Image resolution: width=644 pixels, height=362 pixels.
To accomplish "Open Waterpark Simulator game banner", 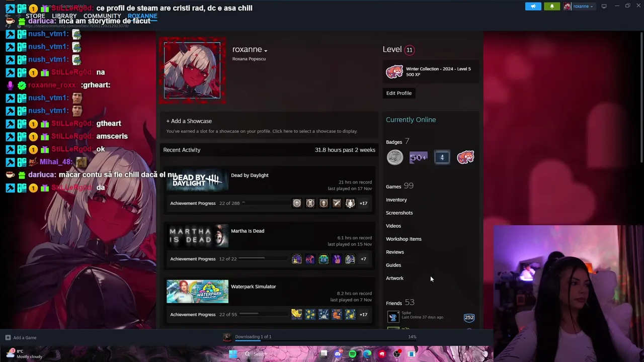I will 197,292.
